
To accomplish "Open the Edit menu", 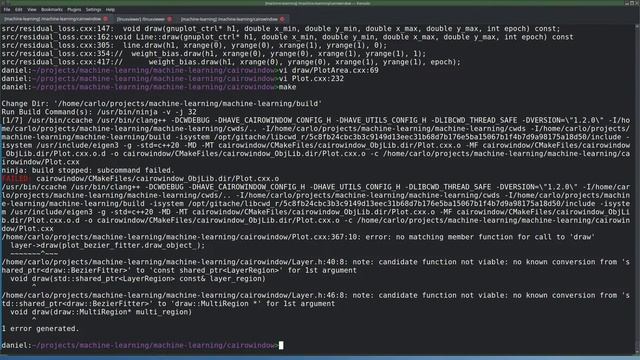I will [x=19, y=9].
